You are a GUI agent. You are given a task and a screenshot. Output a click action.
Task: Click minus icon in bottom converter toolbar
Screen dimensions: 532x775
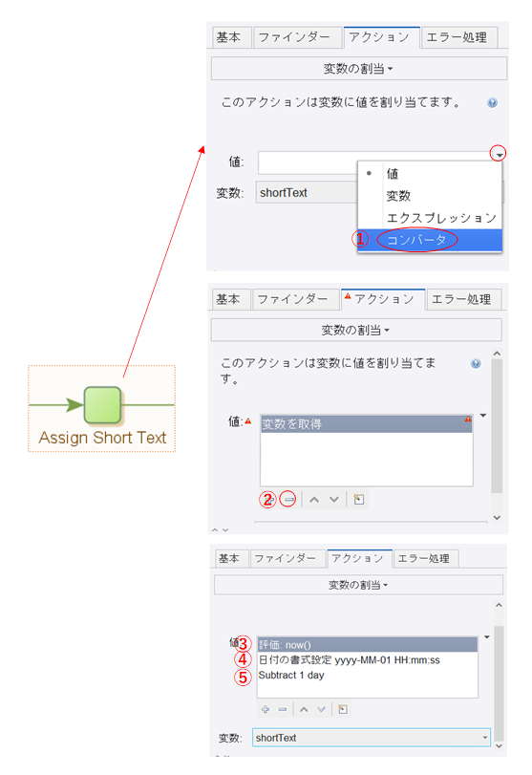283,709
